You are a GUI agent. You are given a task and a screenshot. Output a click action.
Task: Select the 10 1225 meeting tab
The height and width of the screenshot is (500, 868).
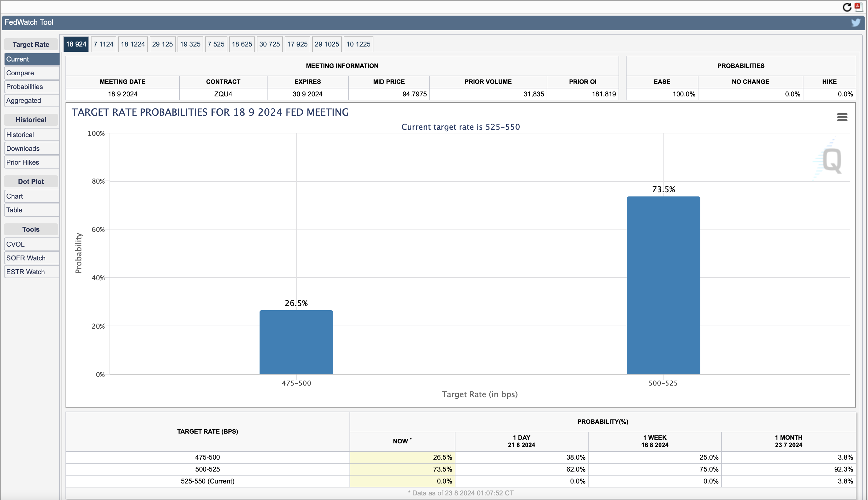(x=358, y=44)
